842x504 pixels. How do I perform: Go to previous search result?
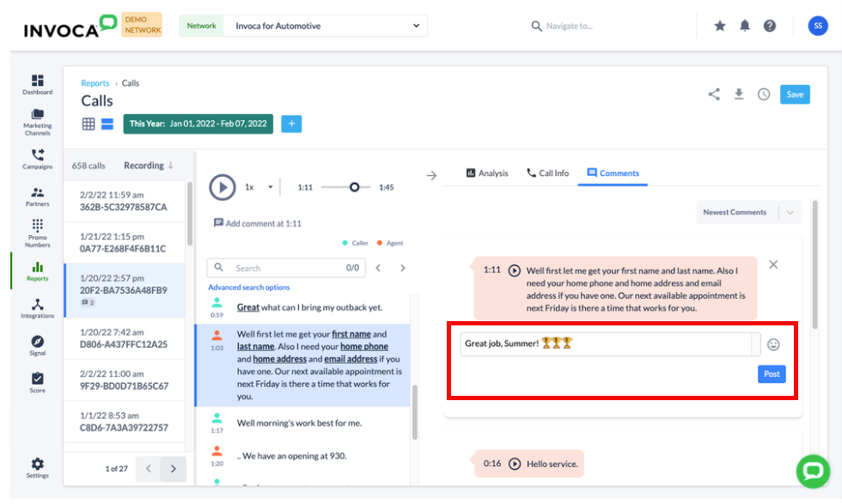coord(378,268)
